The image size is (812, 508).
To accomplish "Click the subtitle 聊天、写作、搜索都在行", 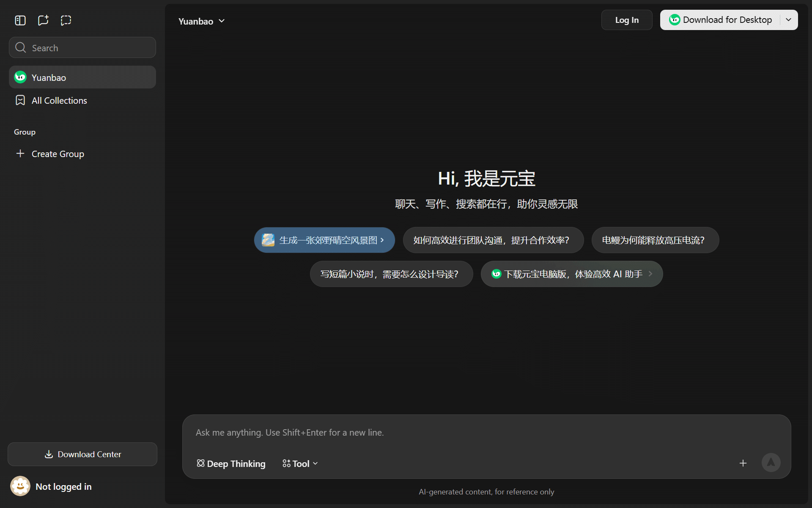I will pos(486,204).
